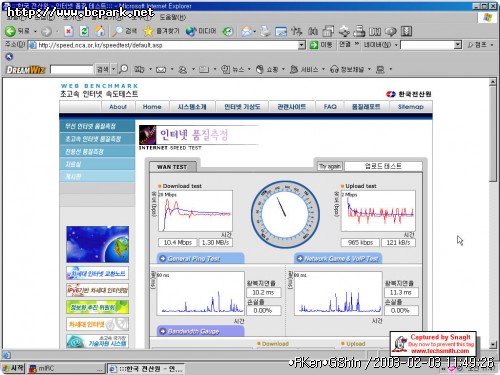Select the WAN TEST tab

pyautogui.click(x=172, y=167)
